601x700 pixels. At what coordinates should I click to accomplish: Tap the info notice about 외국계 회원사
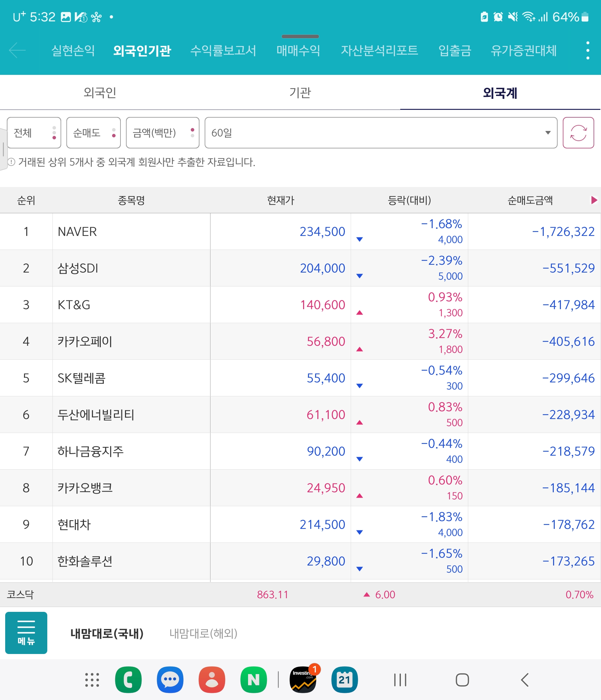coord(131,162)
